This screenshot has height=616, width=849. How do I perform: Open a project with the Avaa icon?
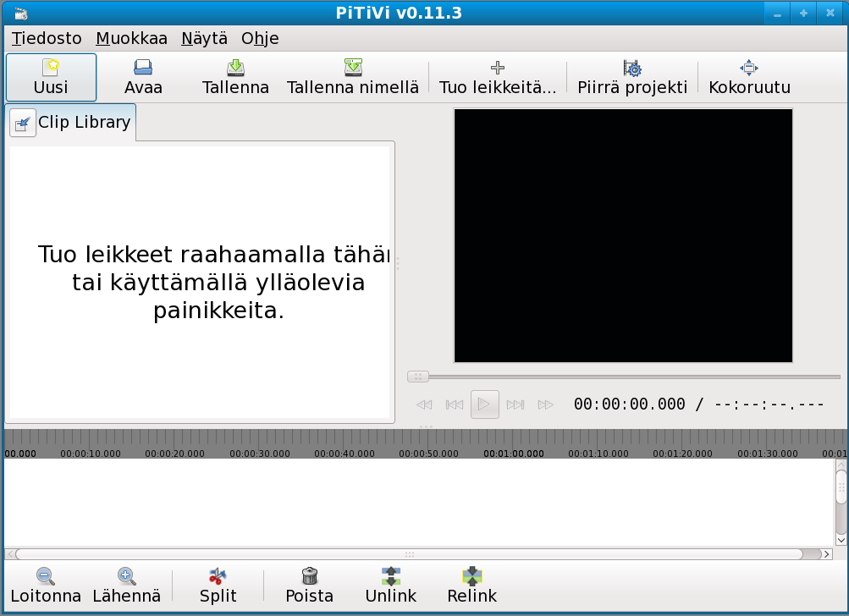click(x=143, y=69)
